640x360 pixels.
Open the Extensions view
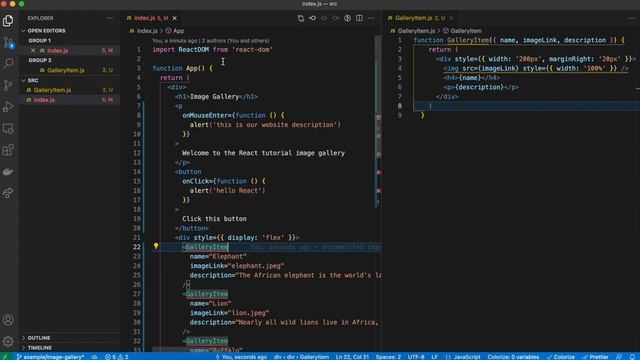[8, 150]
